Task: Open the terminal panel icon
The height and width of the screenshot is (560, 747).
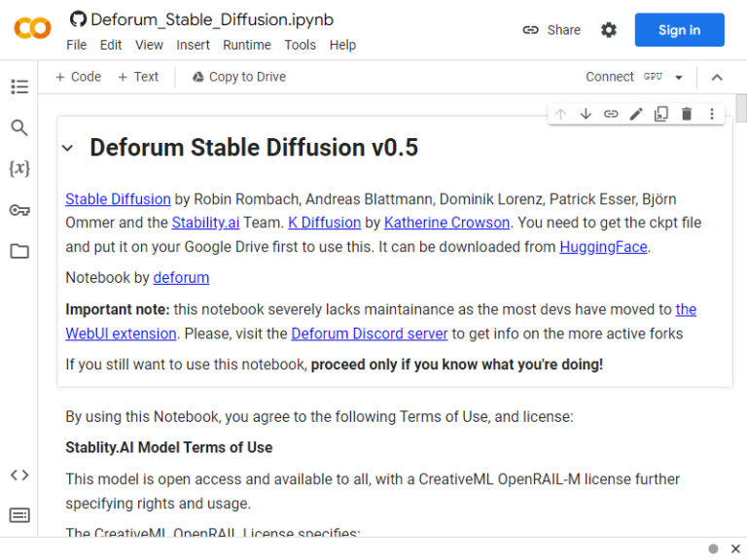Action: (19, 515)
